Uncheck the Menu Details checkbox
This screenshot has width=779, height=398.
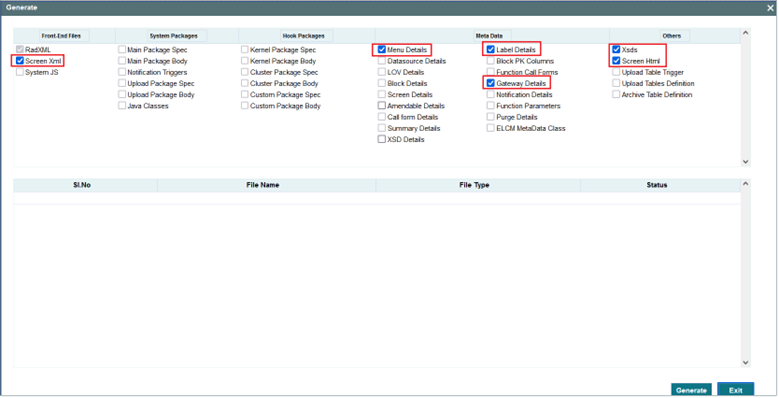382,50
